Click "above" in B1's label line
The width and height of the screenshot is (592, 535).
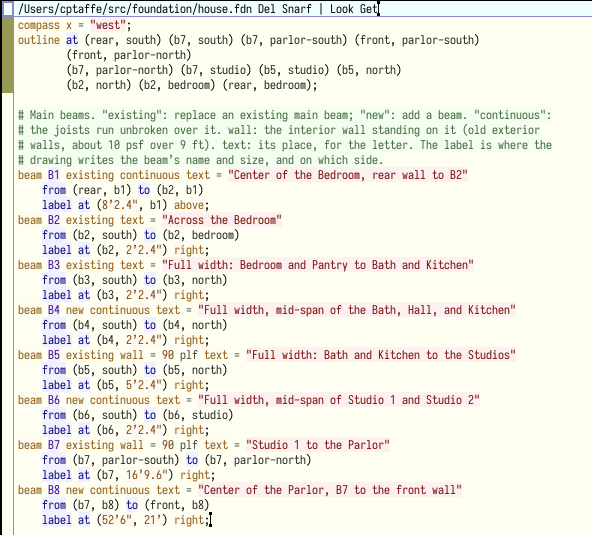189,205
